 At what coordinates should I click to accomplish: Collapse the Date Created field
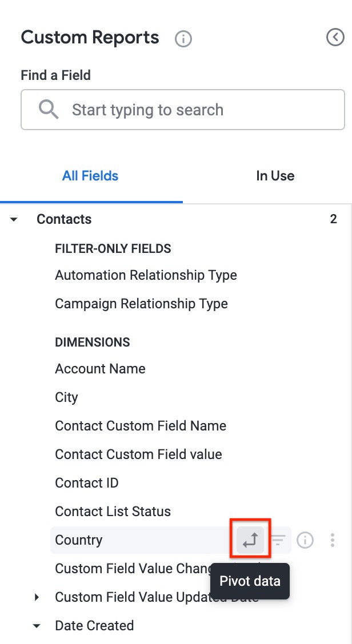coord(37,626)
